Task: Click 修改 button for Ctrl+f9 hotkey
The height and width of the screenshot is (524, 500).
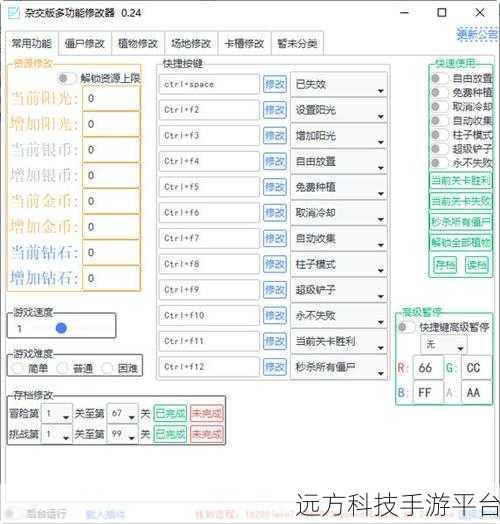Action: point(275,290)
